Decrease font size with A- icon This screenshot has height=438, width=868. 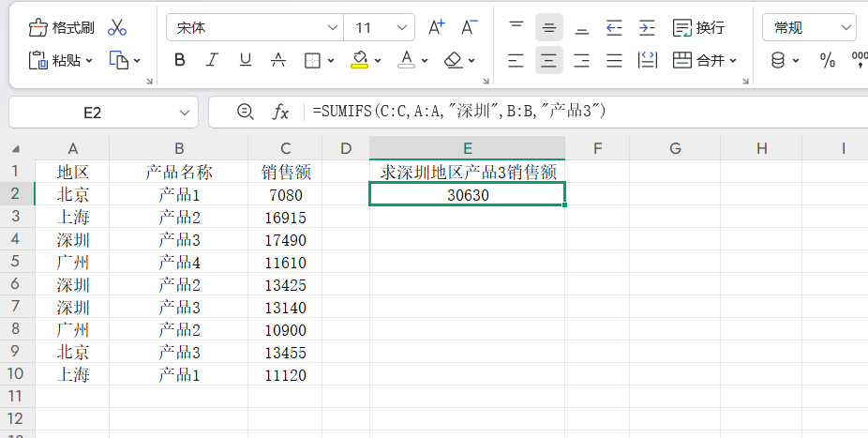coord(471,27)
